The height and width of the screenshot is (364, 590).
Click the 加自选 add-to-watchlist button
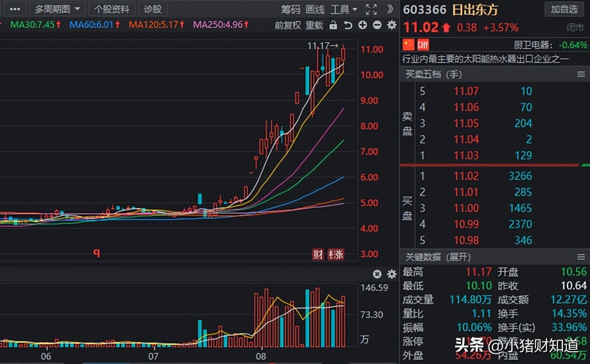coord(564,9)
